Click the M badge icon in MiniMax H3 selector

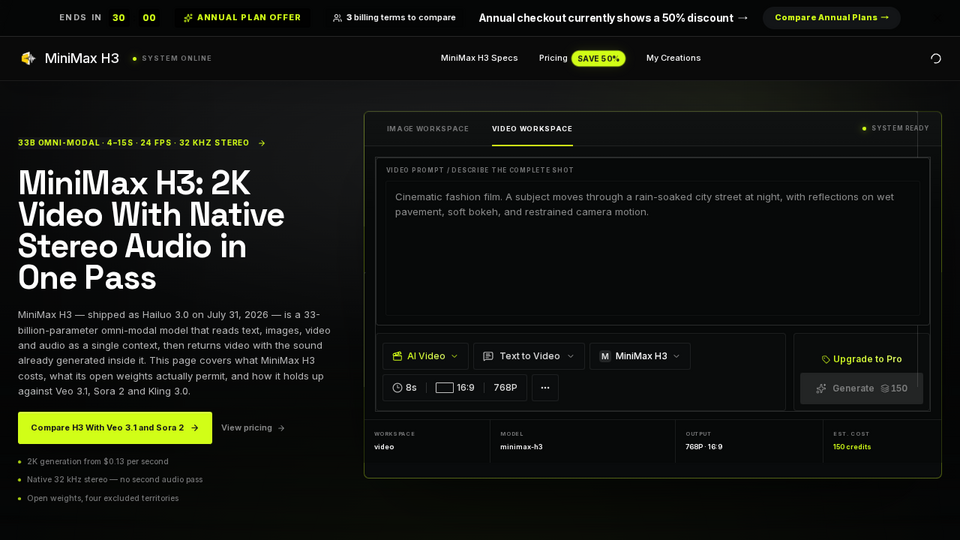(605, 356)
